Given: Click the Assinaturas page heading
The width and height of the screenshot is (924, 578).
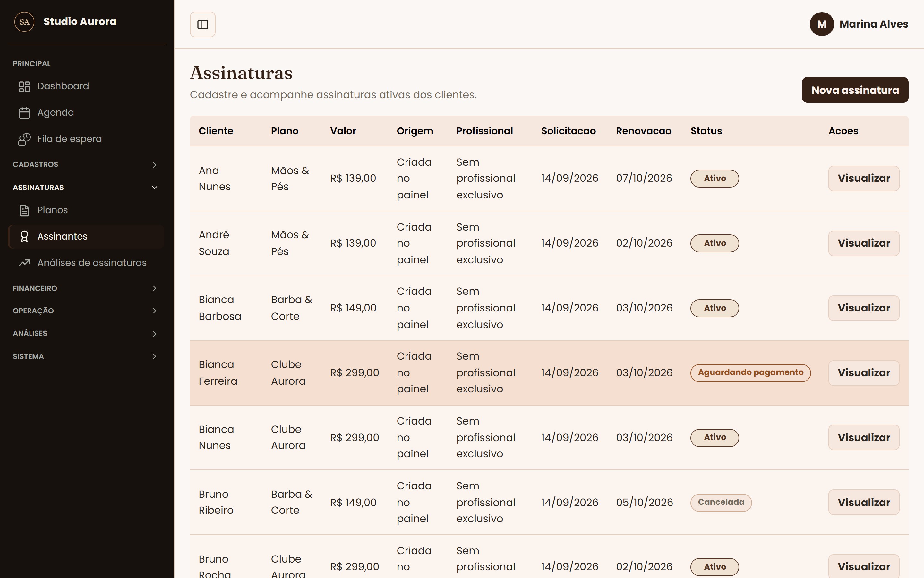Looking at the screenshot, I should (241, 73).
